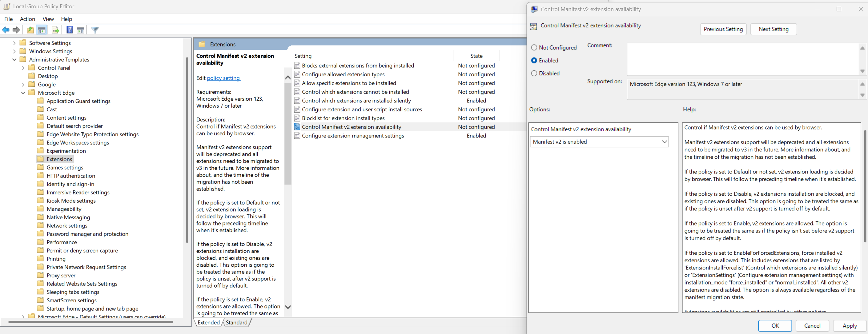The height and width of the screenshot is (334, 868).
Task: Expand the Control Panel tree node
Action: 23,68
